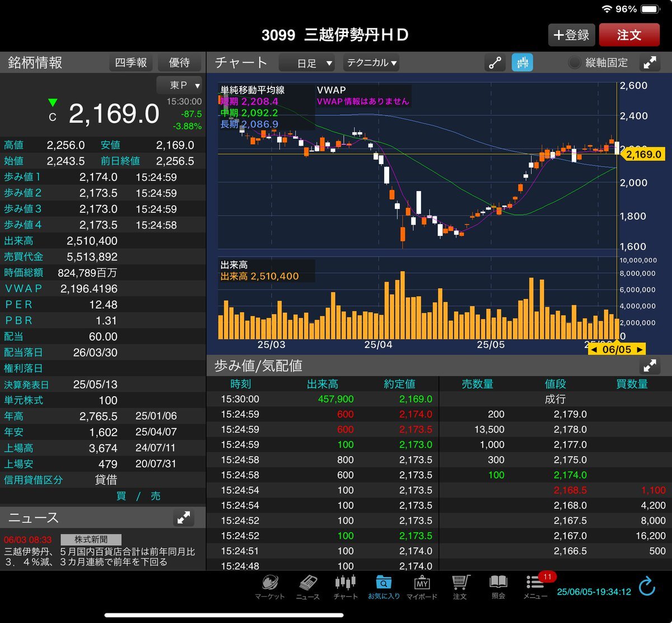Tap the battery indicator in status bar
Image resolution: width=672 pixels, height=623 pixels.
tap(650, 9)
